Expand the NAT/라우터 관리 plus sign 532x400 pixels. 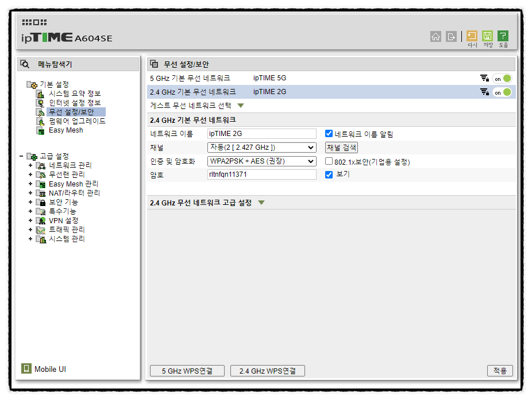coord(30,193)
